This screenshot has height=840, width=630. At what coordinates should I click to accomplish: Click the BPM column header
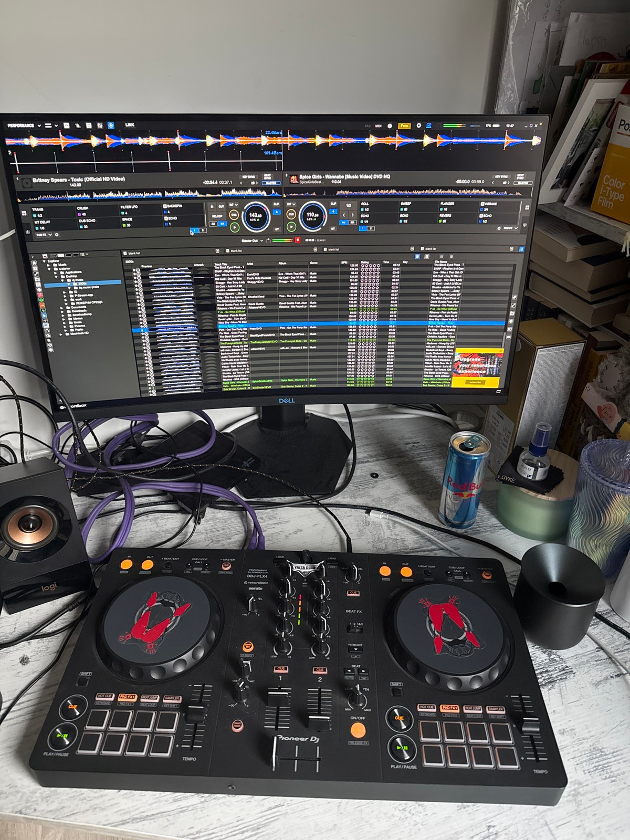coord(344,262)
